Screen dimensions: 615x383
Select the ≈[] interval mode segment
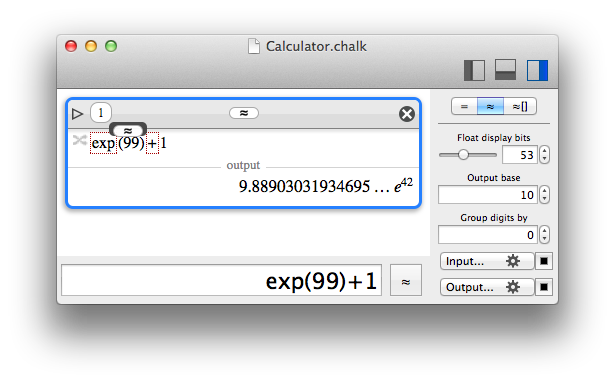click(520, 106)
